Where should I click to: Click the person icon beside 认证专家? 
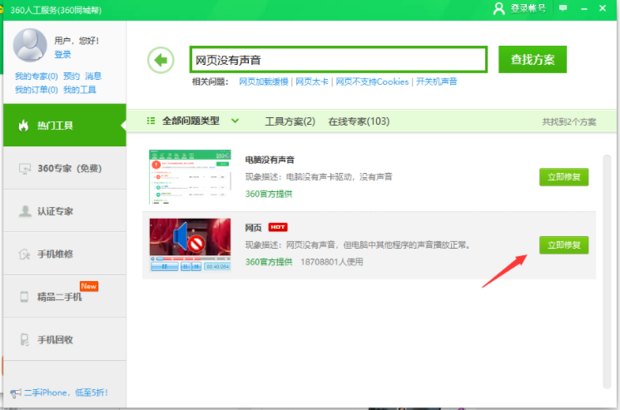[x=25, y=211]
